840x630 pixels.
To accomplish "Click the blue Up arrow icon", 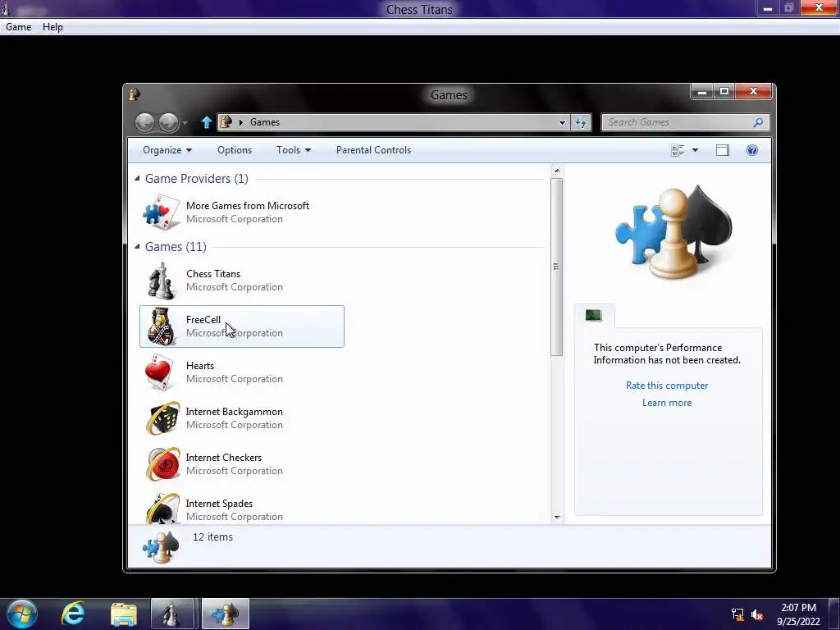I will (206, 123).
